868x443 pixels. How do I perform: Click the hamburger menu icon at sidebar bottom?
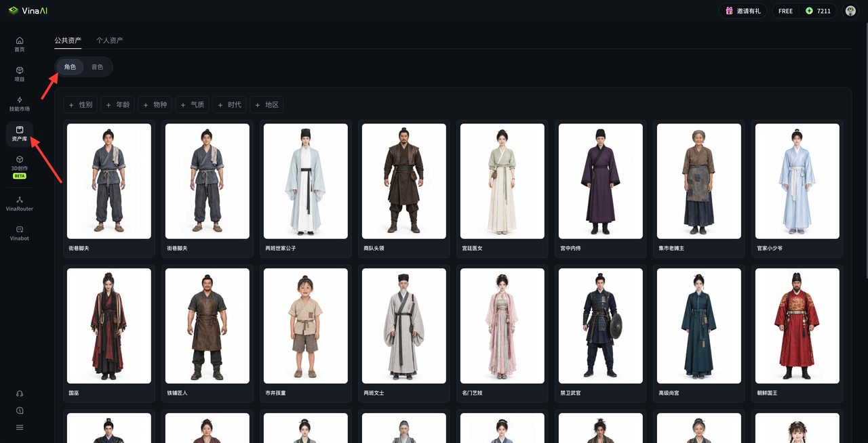20,427
